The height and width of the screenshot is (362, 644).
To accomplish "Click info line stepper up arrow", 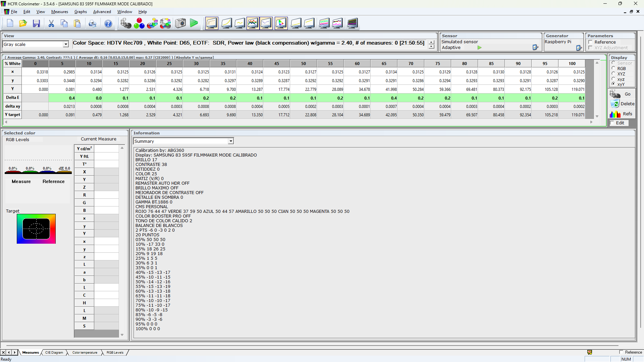I will coord(431,42).
